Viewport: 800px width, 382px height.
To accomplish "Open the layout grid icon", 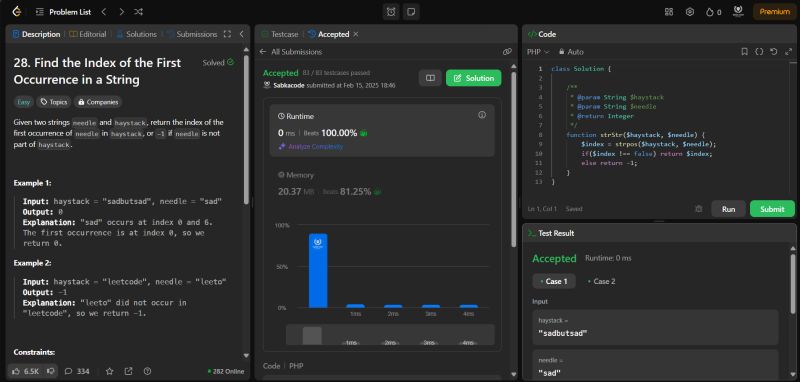I will click(669, 12).
